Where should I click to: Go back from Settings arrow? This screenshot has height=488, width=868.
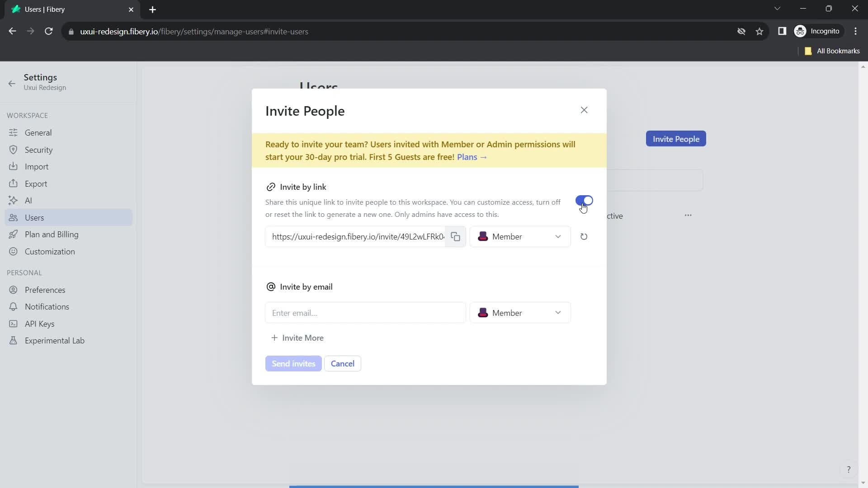click(x=12, y=83)
